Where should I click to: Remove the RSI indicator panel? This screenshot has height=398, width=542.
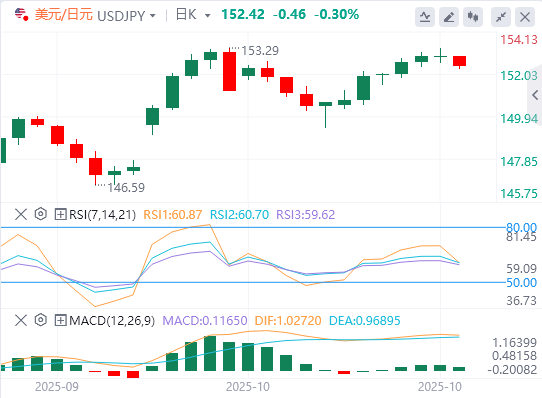[21, 214]
